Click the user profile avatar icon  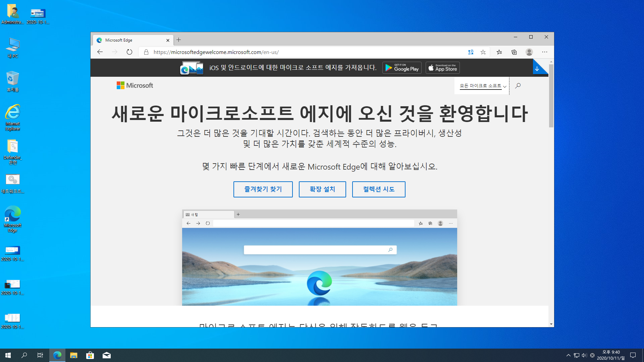(529, 52)
